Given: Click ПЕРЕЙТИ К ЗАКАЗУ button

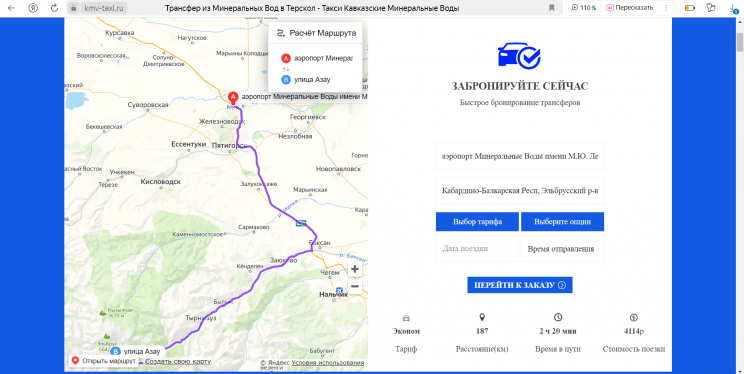Looking at the screenshot, I should [520, 285].
